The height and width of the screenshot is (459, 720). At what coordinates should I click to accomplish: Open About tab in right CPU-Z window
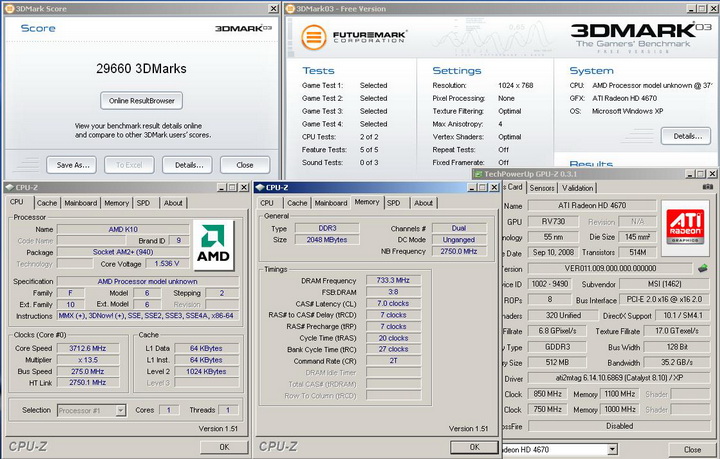[x=423, y=203]
